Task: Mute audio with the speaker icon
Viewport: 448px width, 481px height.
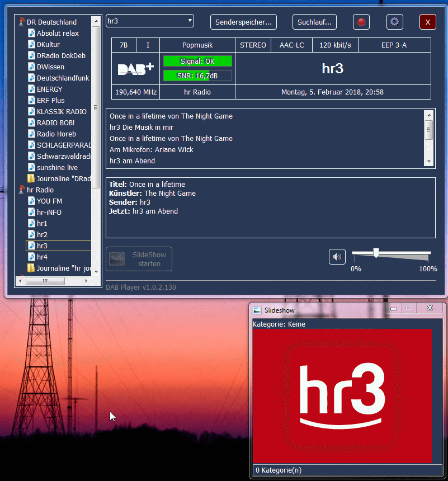Action: point(337,257)
